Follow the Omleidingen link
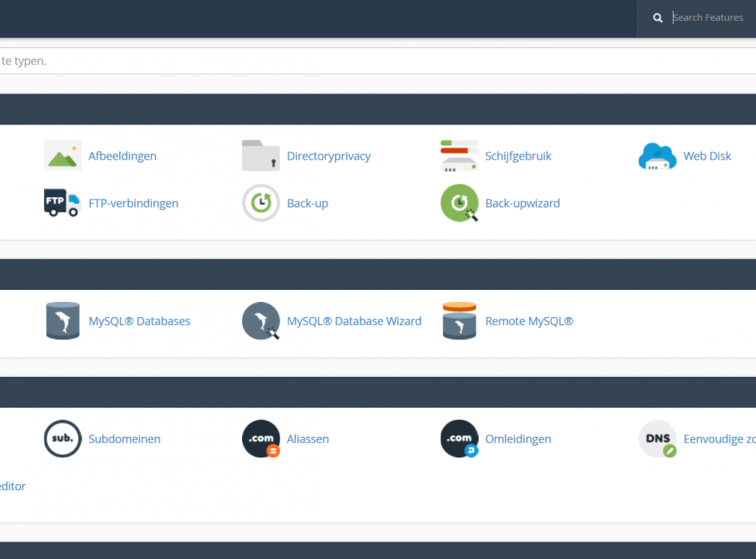The height and width of the screenshot is (559, 756). pos(519,439)
